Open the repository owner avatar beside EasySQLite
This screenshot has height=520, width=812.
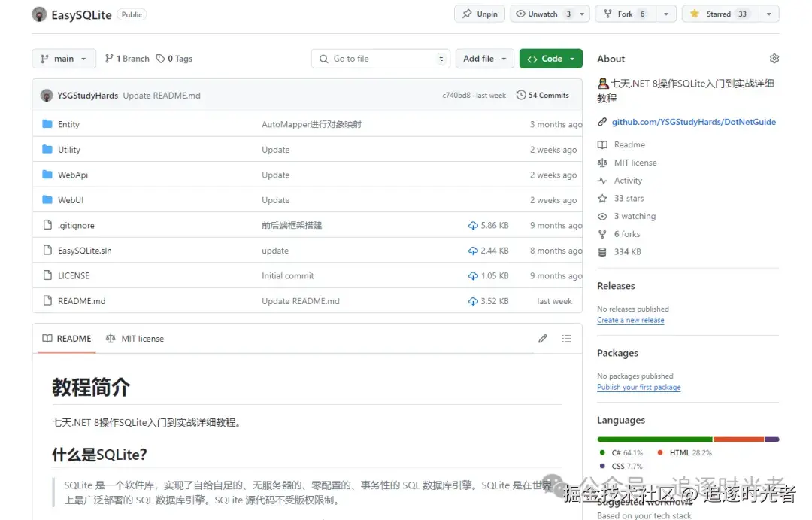(39, 14)
